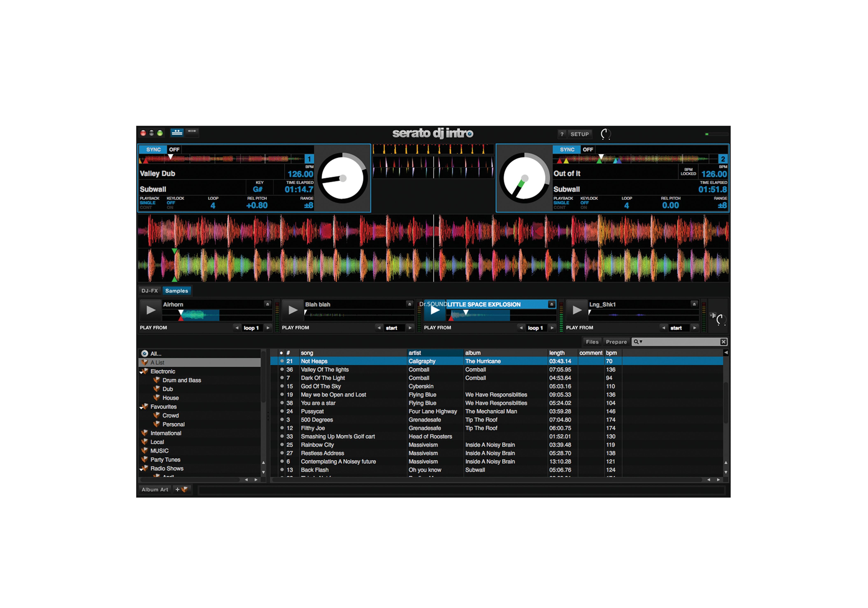Enable SYNC on deck 1
This screenshot has height=608, width=868.
click(153, 149)
